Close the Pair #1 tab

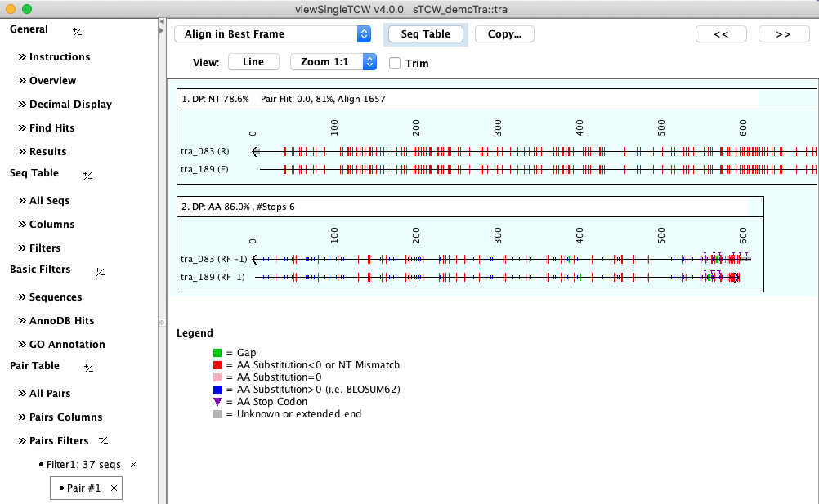point(114,488)
